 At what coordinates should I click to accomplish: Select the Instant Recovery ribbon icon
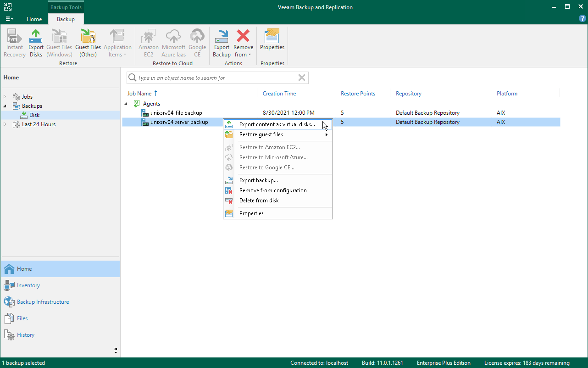14,41
